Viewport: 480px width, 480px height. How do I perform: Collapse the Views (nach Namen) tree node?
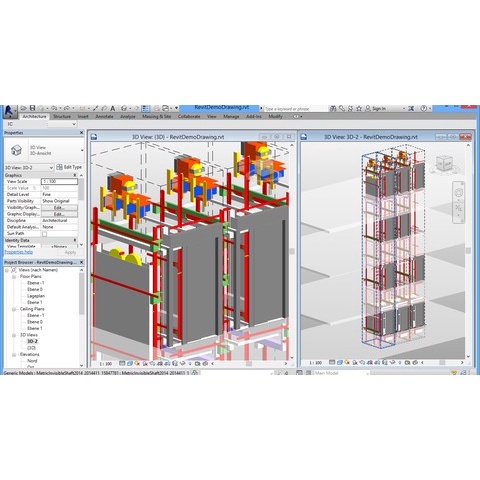(x=7, y=270)
